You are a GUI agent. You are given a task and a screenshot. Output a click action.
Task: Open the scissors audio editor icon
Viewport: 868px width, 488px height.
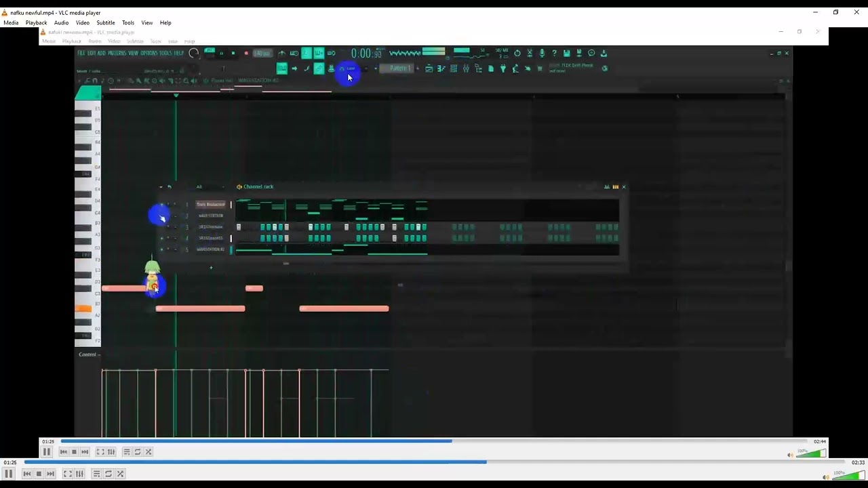pos(530,53)
